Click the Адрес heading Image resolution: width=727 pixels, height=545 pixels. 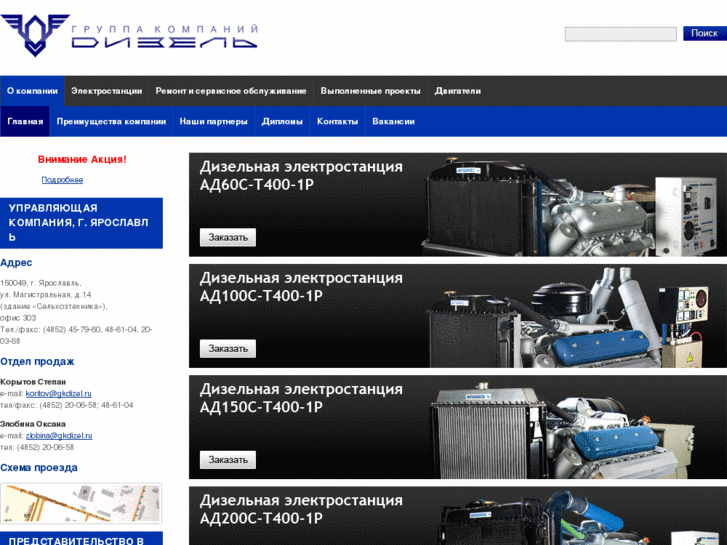tap(16, 263)
